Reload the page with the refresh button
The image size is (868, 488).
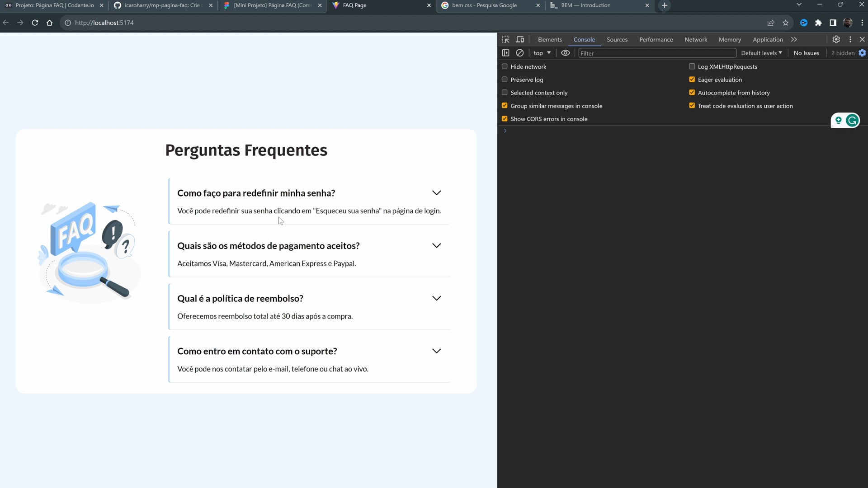point(35,23)
